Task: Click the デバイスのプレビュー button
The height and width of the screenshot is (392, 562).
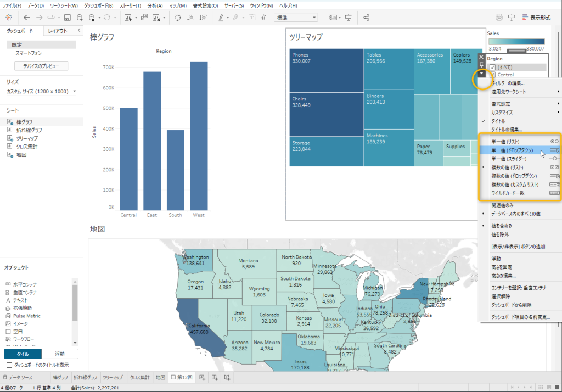Action: [x=42, y=66]
